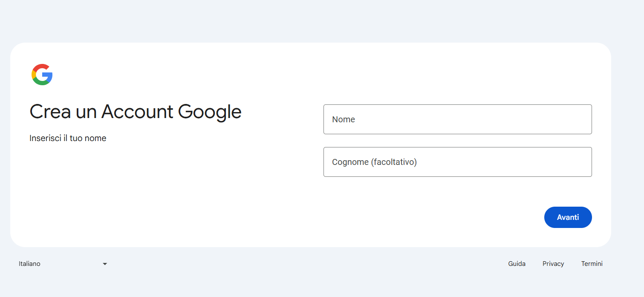The height and width of the screenshot is (297, 644).
Task: Click the right end of the Cognome field
Action: (x=580, y=162)
